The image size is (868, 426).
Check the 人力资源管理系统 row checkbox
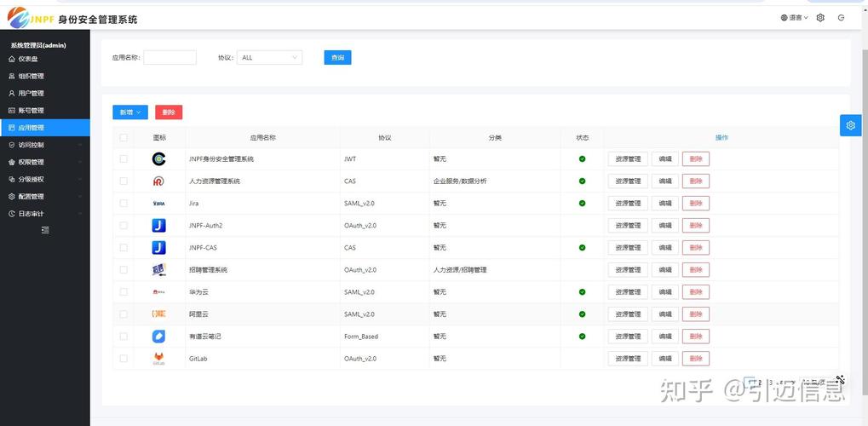point(124,181)
